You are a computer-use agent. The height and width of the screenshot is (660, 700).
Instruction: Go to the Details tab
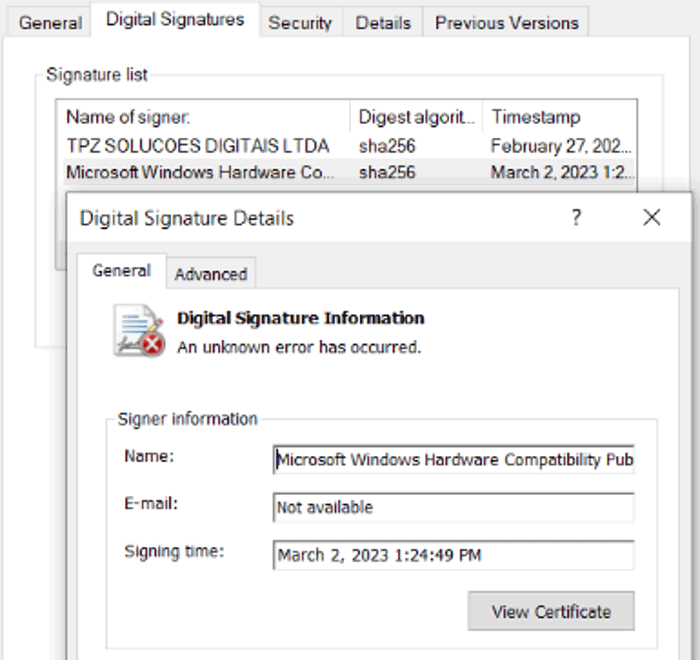click(x=383, y=22)
